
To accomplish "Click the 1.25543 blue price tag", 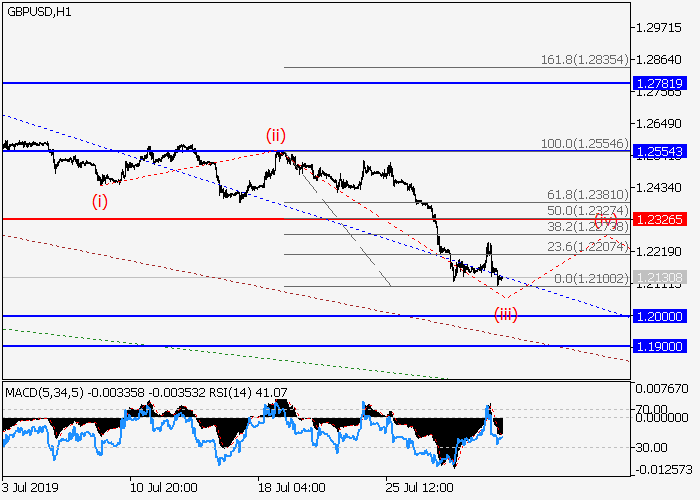I will click(658, 151).
